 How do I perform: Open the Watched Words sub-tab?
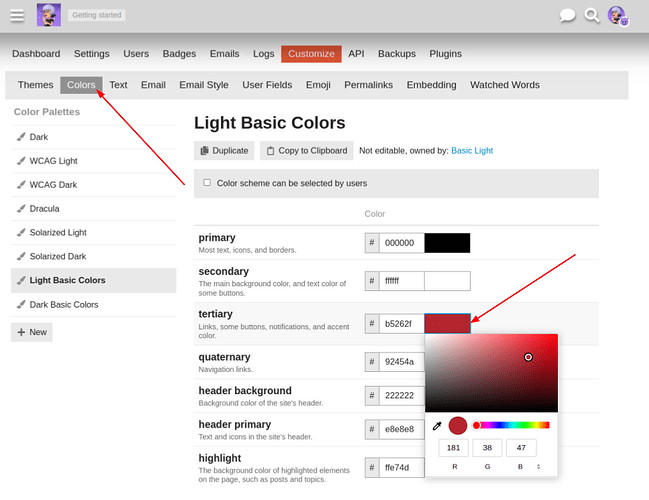coord(505,85)
